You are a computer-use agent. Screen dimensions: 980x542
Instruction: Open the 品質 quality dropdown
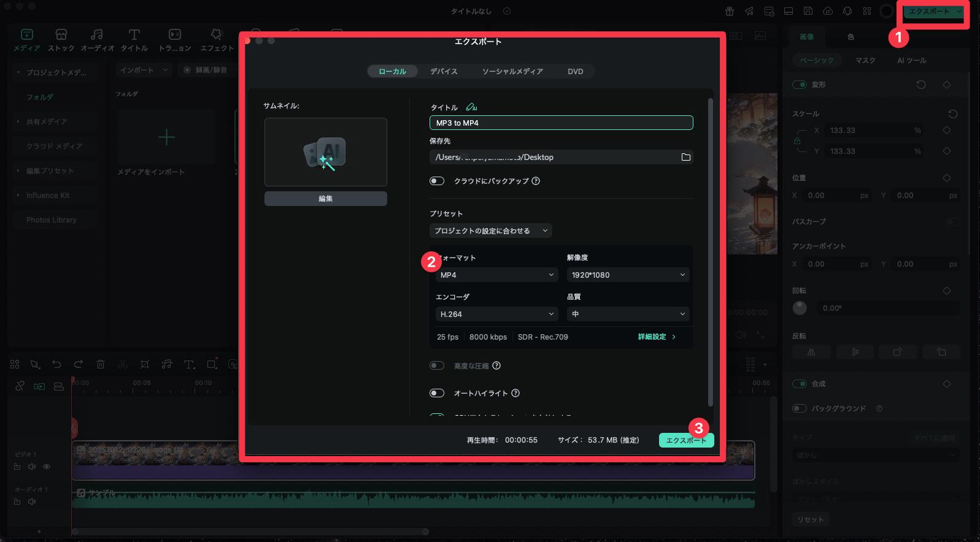[x=628, y=314]
